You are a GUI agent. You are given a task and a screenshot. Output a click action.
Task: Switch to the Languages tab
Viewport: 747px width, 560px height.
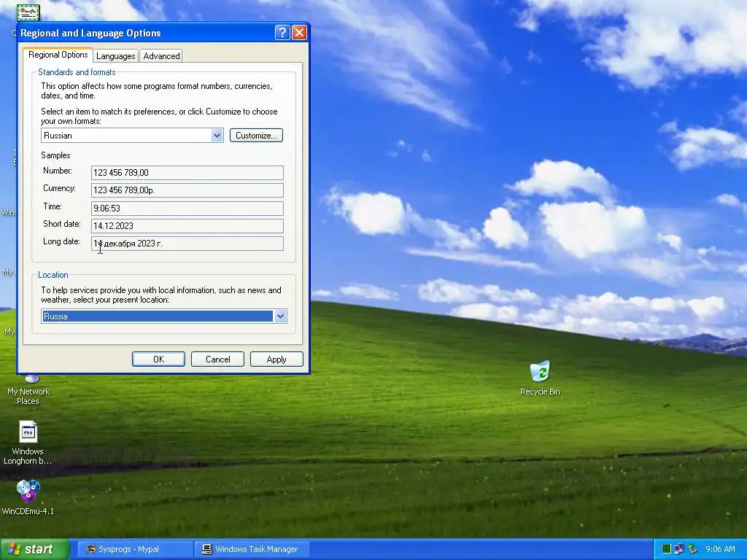pos(116,55)
